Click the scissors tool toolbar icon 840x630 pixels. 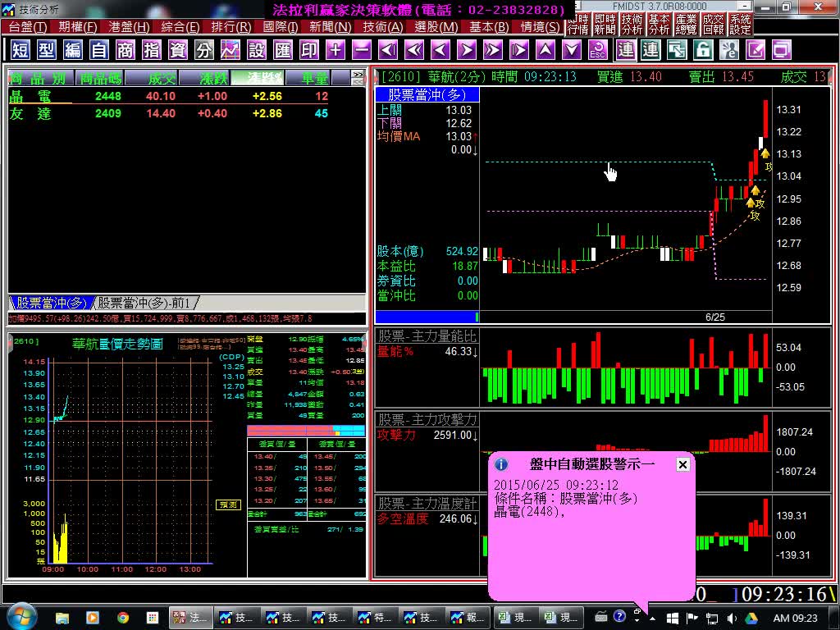tap(728, 50)
